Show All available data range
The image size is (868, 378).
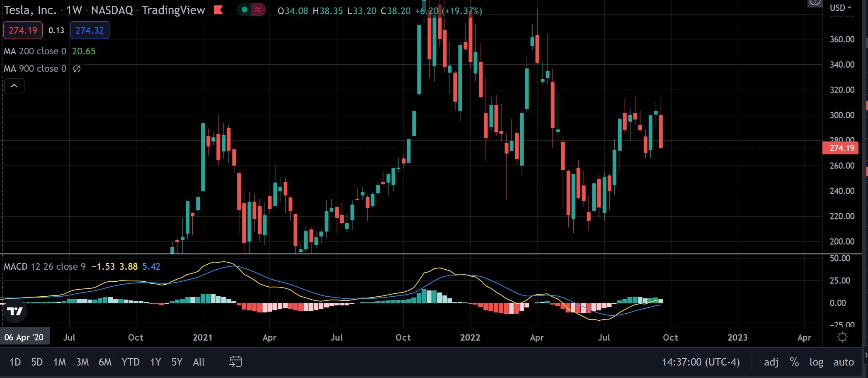tap(199, 362)
